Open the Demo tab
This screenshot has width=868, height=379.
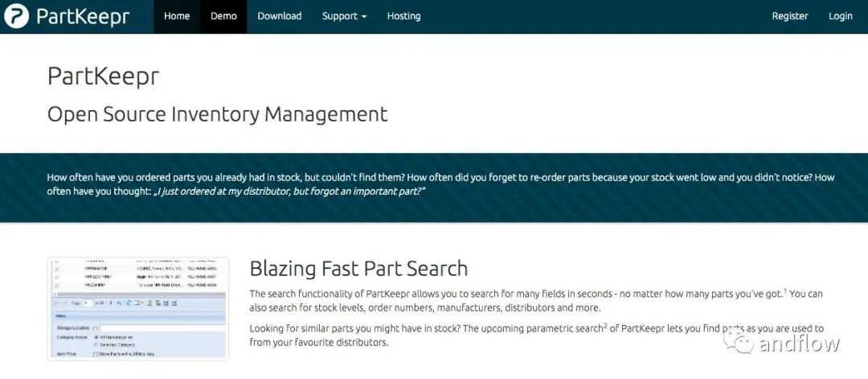(223, 16)
